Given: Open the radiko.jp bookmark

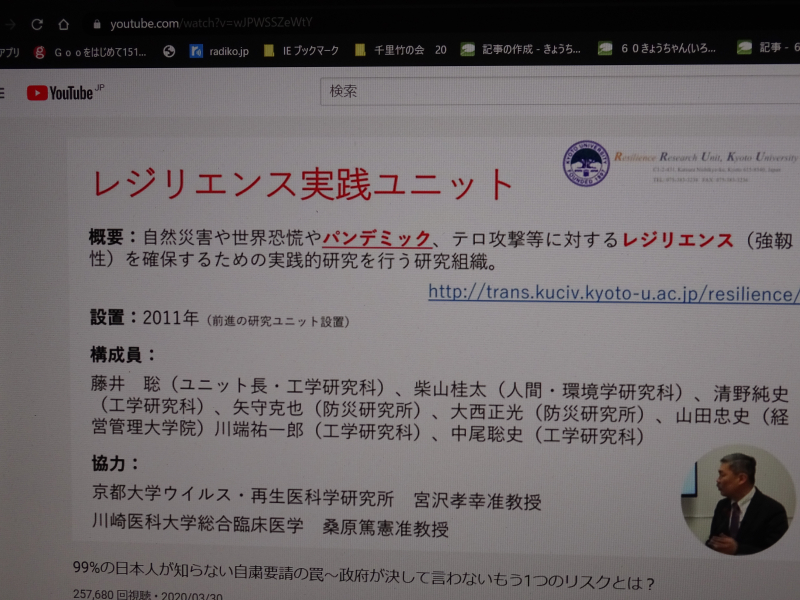Looking at the screenshot, I should pyautogui.click(x=219, y=51).
